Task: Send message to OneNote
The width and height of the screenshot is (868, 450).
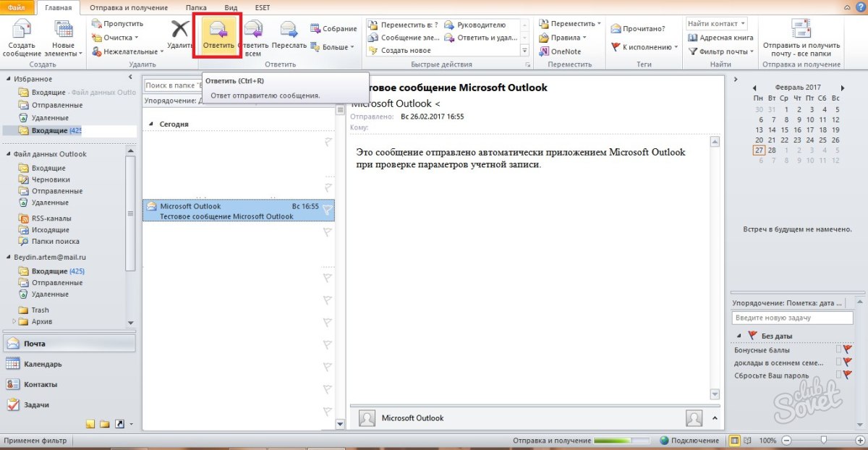Action: pyautogui.click(x=560, y=51)
